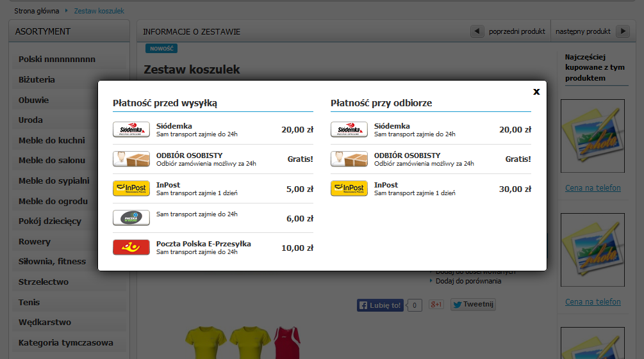Click Dodaj do porównania link

[468, 281]
